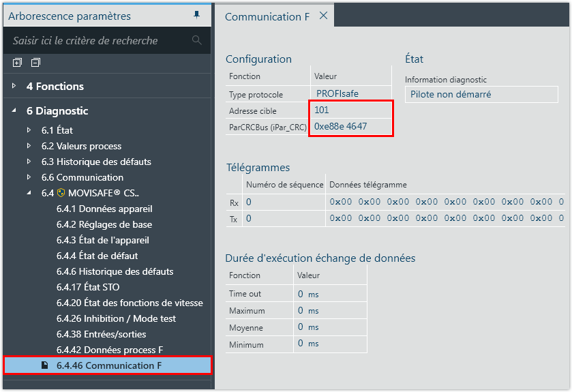This screenshot has height=392, width=572.
Task: Collapse the 6.4 MOVISAFE CS.. node
Action: [29, 193]
